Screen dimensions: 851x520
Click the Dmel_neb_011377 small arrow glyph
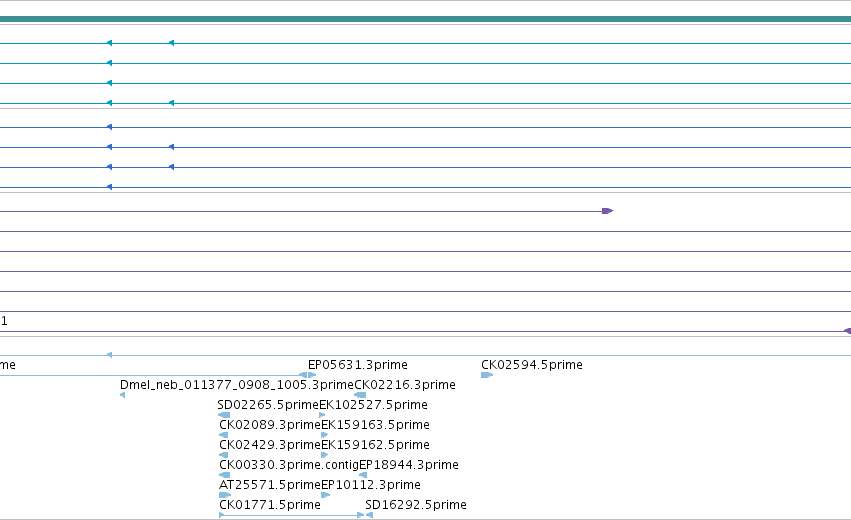pyautogui.click(x=122, y=395)
